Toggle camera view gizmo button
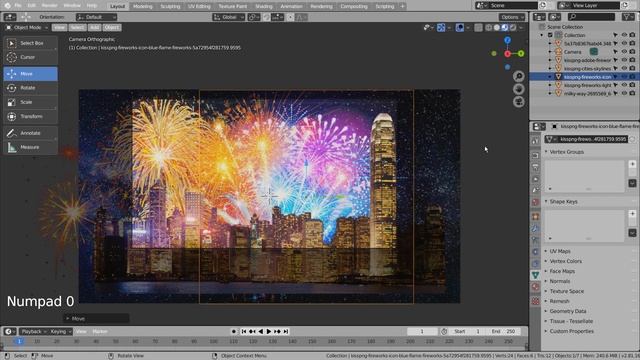Screen dimensions: 640x360 [519, 102]
